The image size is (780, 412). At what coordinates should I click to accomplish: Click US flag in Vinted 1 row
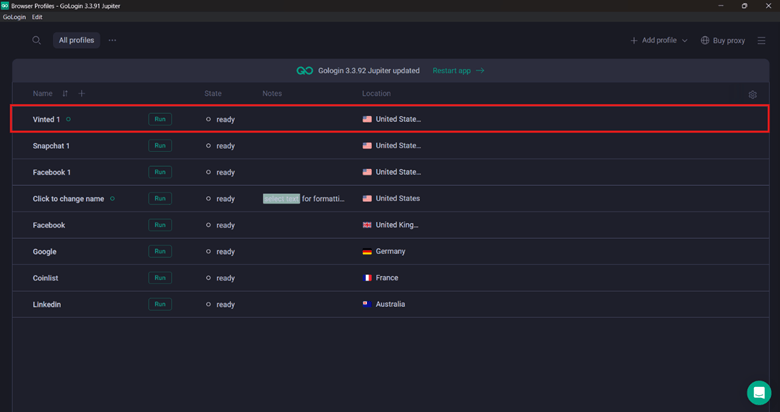(x=367, y=119)
